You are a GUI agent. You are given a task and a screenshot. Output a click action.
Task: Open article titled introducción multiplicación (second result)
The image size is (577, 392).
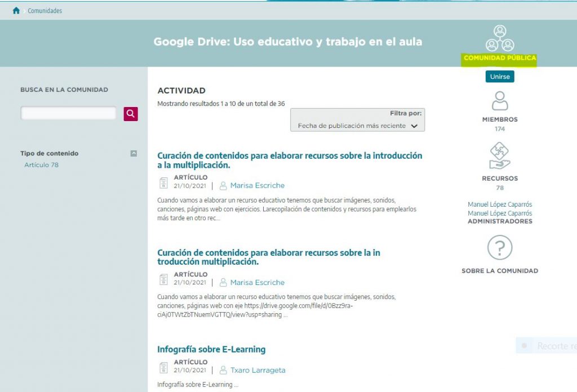(x=269, y=257)
